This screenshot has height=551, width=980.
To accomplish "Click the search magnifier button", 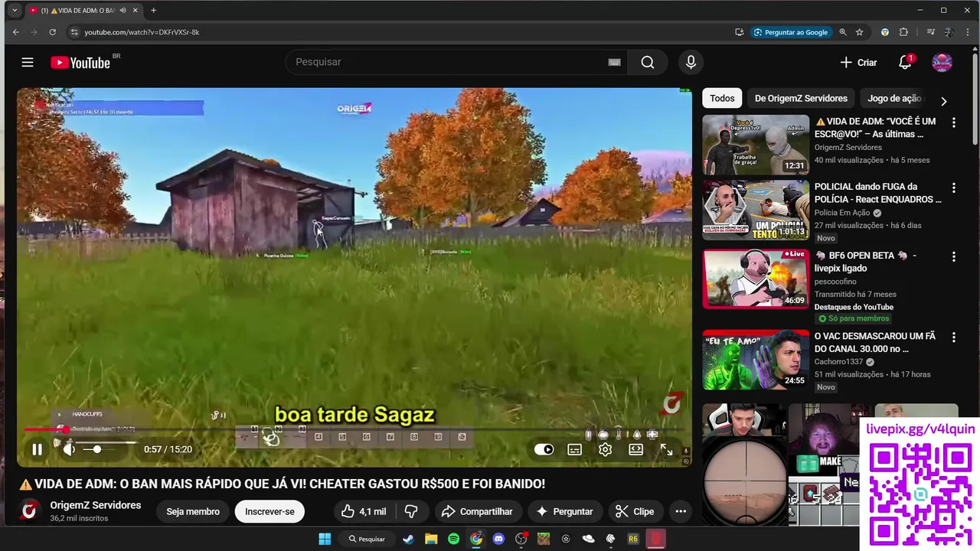I will (x=648, y=62).
